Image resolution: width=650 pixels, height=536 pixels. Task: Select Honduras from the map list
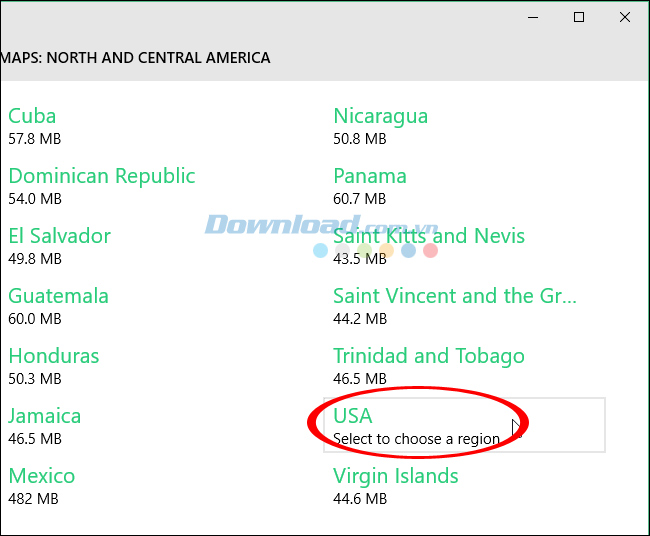coord(54,356)
